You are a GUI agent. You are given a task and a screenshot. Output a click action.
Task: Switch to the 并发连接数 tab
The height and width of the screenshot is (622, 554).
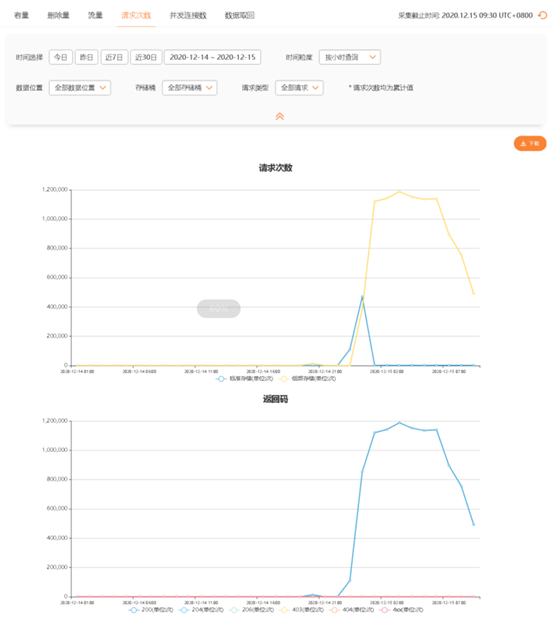click(188, 15)
